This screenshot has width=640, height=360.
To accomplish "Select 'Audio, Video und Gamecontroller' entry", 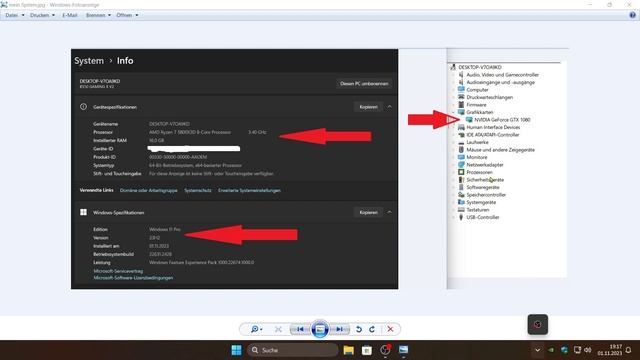I will (x=502, y=75).
